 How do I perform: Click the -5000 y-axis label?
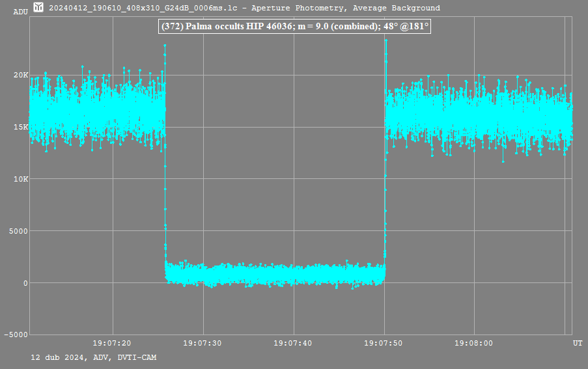pyautogui.click(x=16, y=335)
